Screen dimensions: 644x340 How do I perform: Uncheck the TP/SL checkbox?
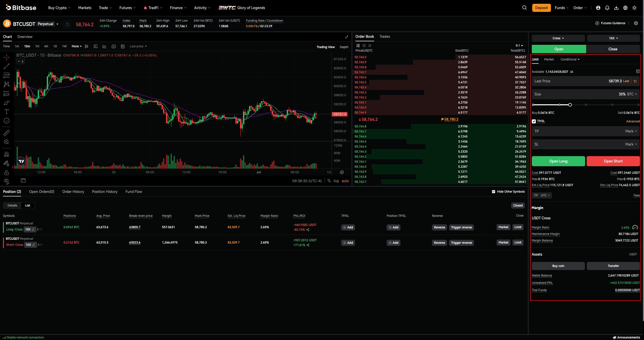coord(534,121)
